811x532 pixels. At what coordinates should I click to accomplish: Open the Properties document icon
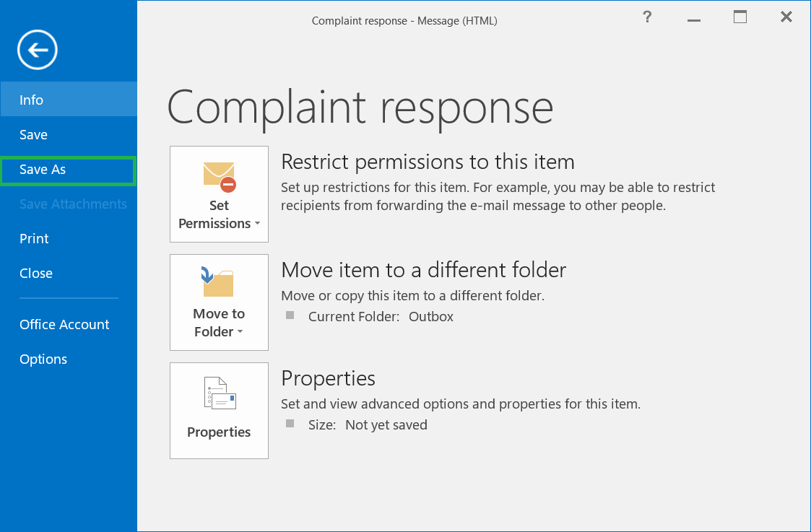click(219, 394)
